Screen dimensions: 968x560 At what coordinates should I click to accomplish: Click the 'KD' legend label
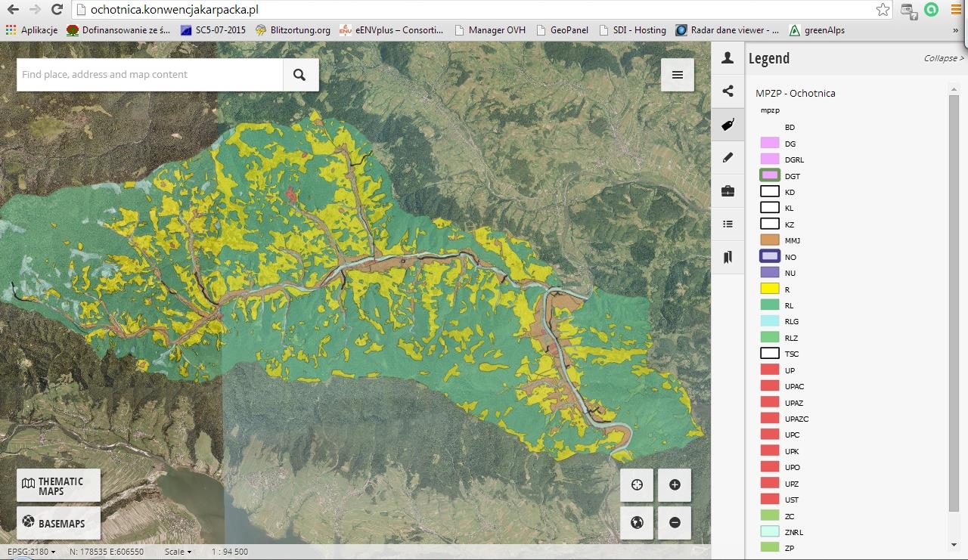click(790, 192)
